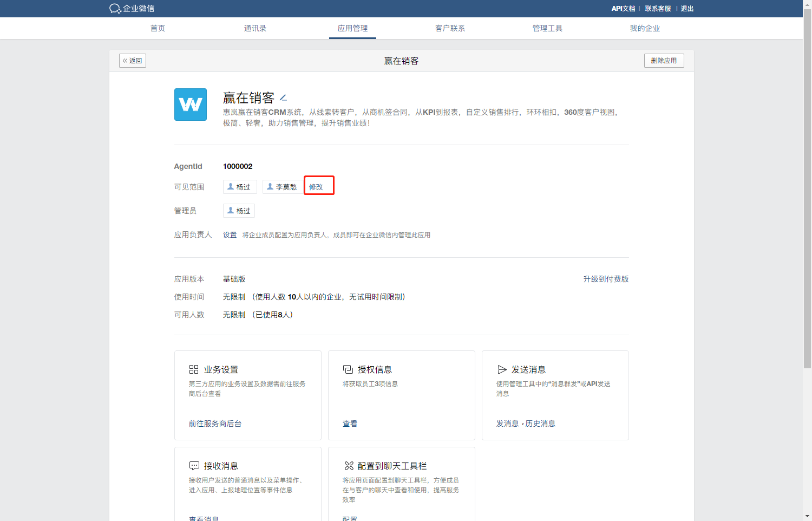Open 前往服务商后台 link
The image size is (812, 521).
click(215, 424)
